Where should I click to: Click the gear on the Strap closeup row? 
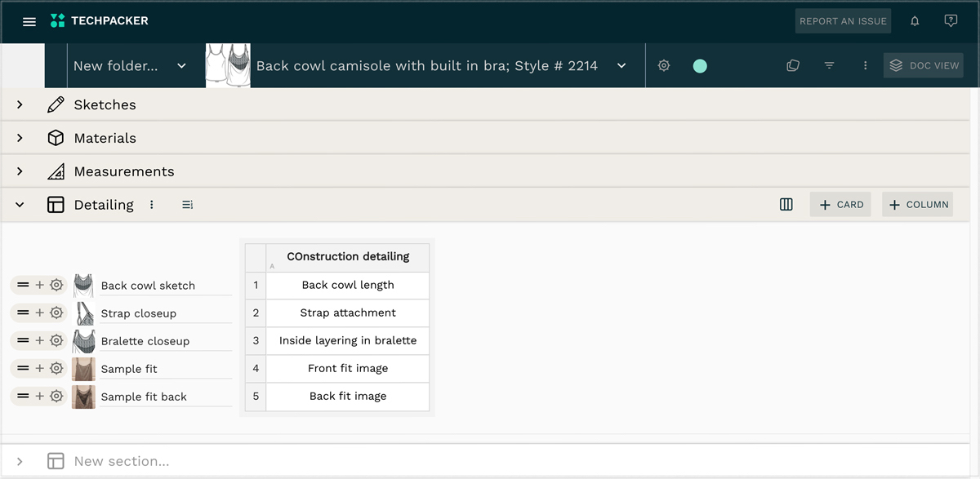click(56, 313)
